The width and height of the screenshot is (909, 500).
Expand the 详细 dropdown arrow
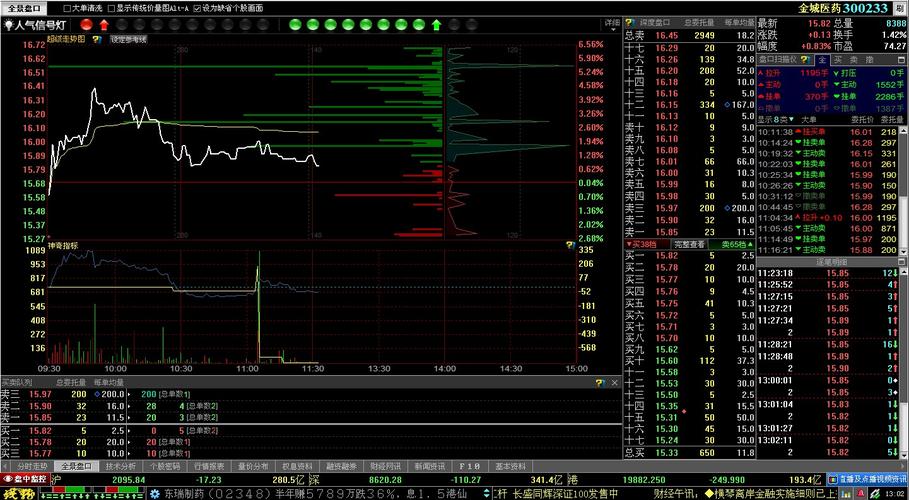coord(612,22)
